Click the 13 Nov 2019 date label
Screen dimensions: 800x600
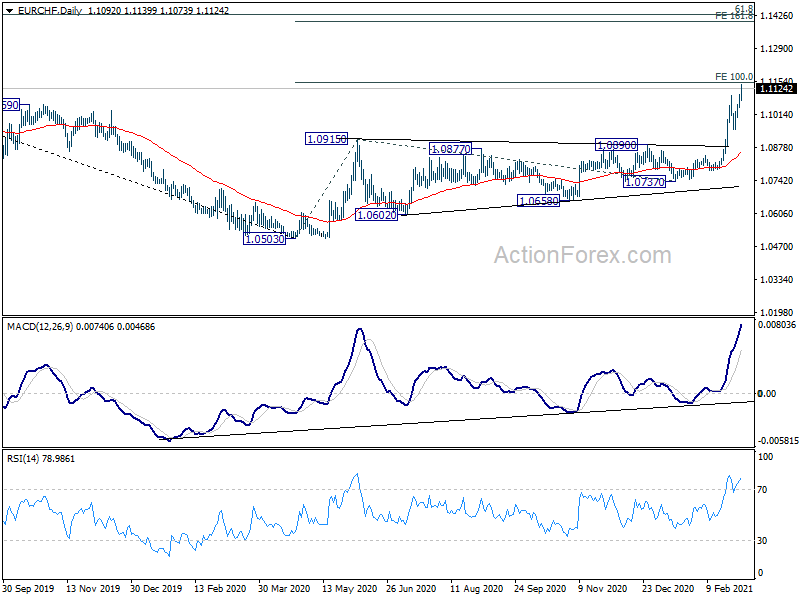pyautogui.click(x=93, y=588)
